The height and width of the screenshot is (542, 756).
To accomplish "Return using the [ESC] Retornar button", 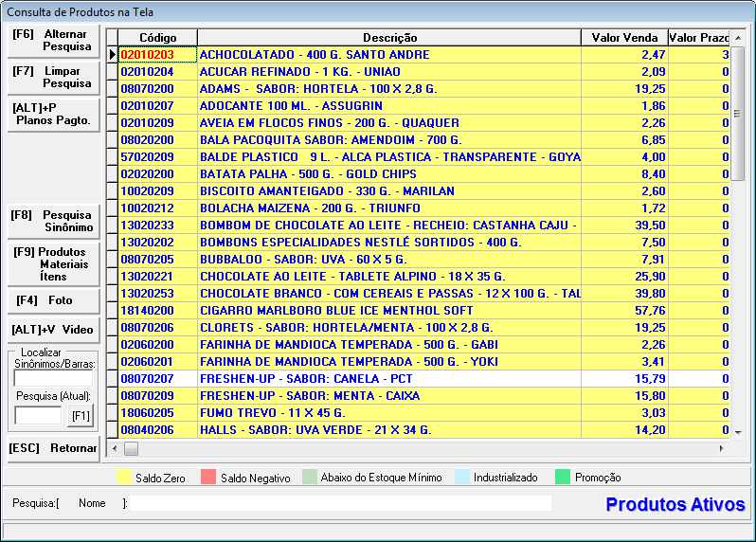I will [52, 448].
